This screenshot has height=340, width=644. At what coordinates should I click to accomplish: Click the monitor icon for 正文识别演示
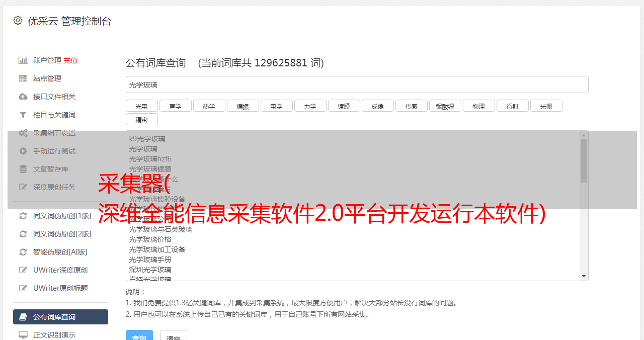(23, 335)
